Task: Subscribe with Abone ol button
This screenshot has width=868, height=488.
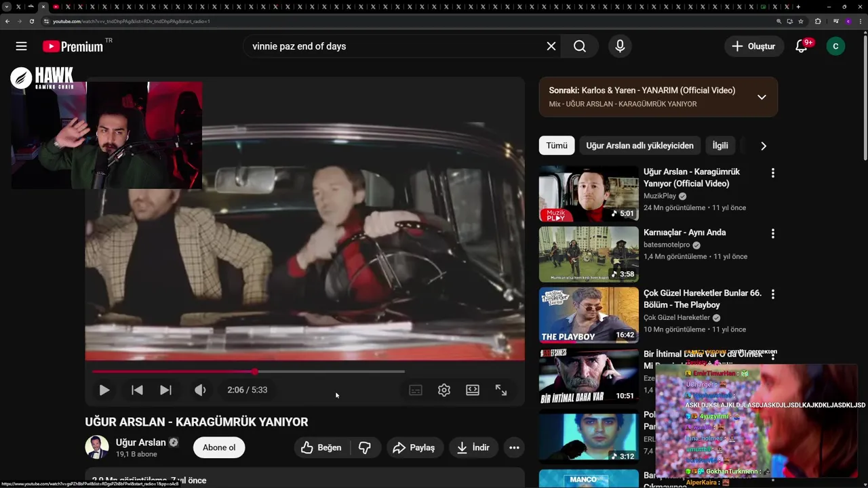Action: tap(219, 447)
